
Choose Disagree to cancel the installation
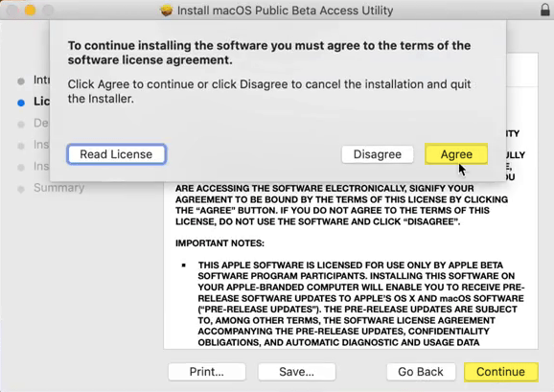click(x=378, y=154)
